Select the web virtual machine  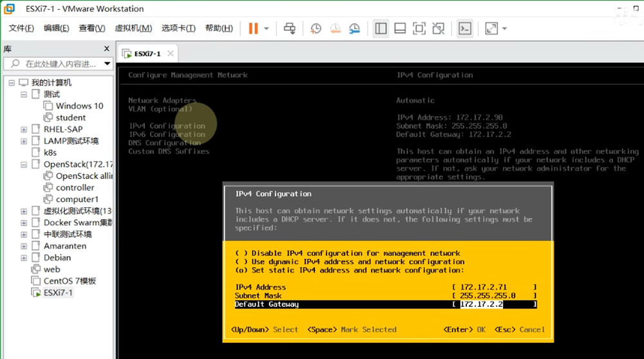tap(46, 269)
